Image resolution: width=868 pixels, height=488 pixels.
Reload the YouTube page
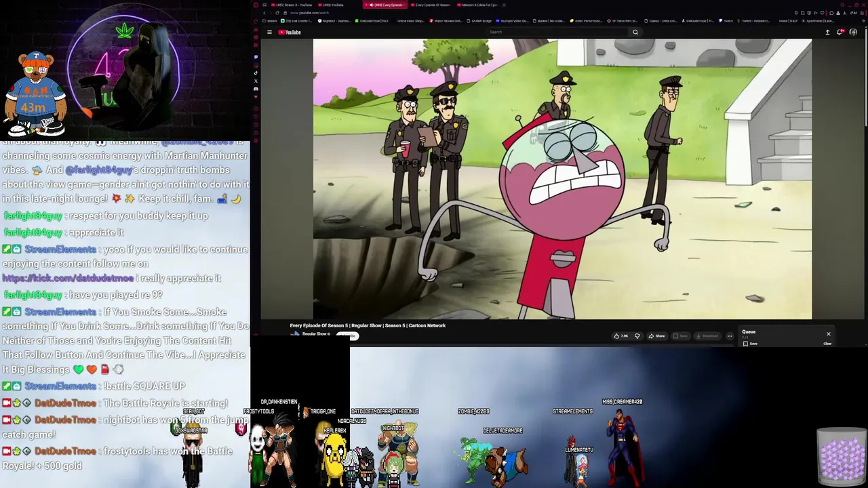pos(277,13)
